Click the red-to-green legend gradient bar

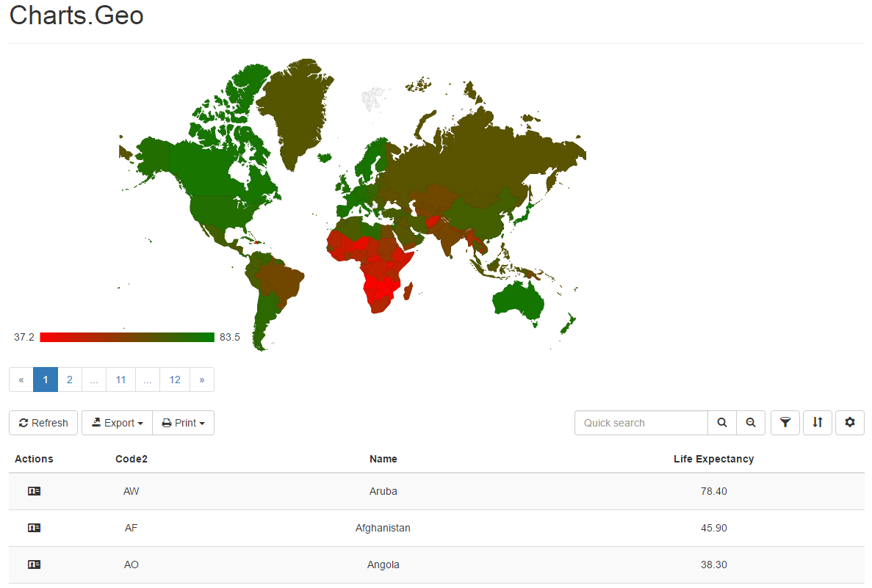click(x=126, y=337)
